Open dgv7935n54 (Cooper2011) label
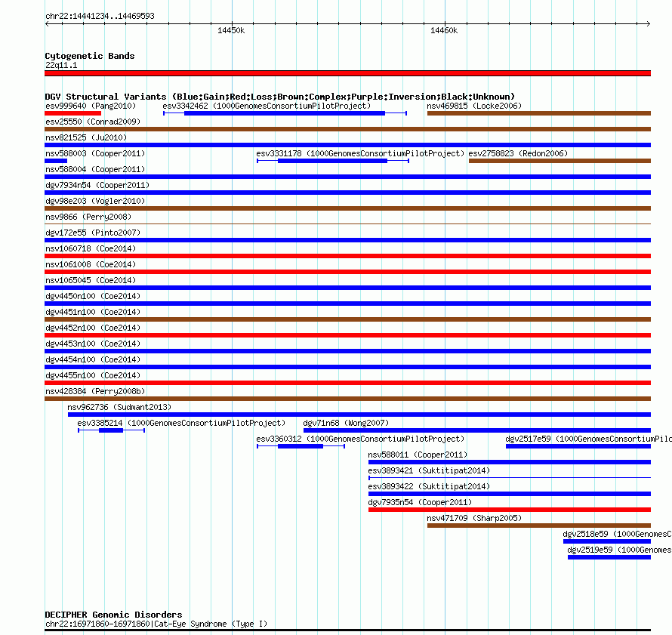672x635 pixels. [x=420, y=502]
